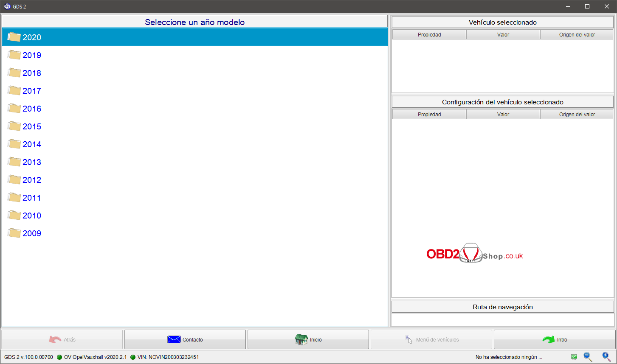Click the zoom out magnifier icon
Viewport: 617px width, 364px height.
point(588,357)
